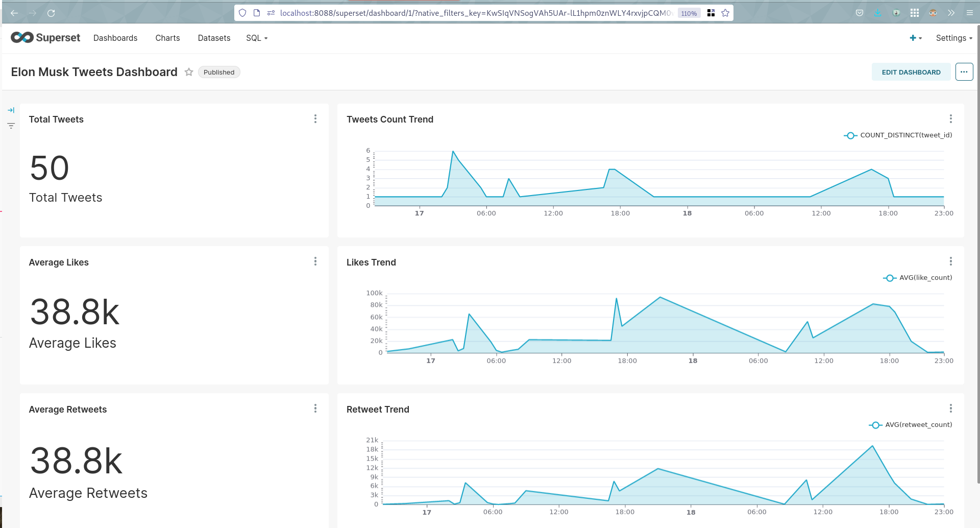The width and height of the screenshot is (980, 528).
Task: Click the filter icon in sidebar
Action: click(11, 126)
